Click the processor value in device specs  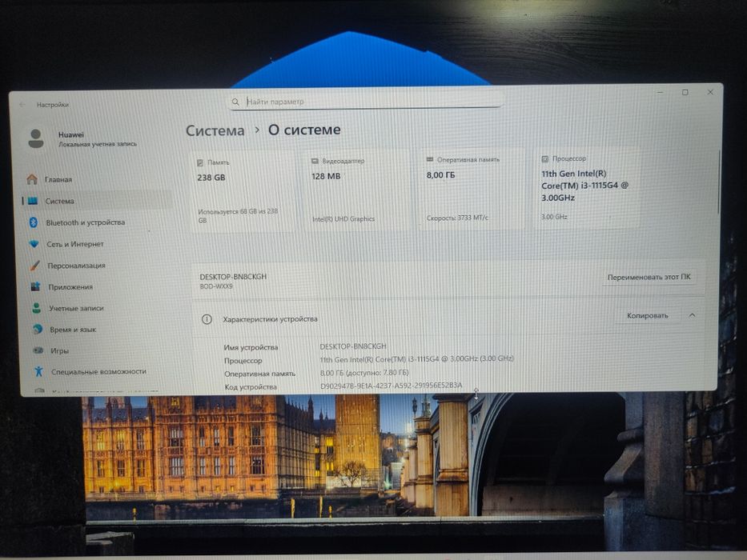[417, 359]
